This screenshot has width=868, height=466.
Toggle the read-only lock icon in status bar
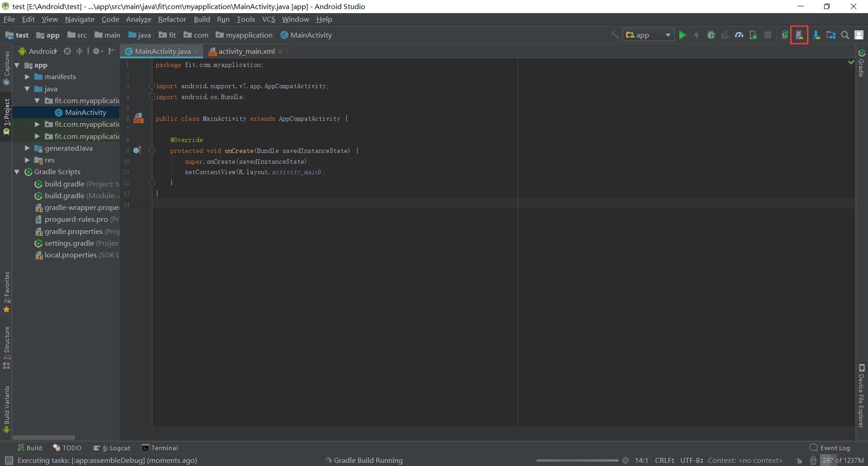(x=799, y=461)
